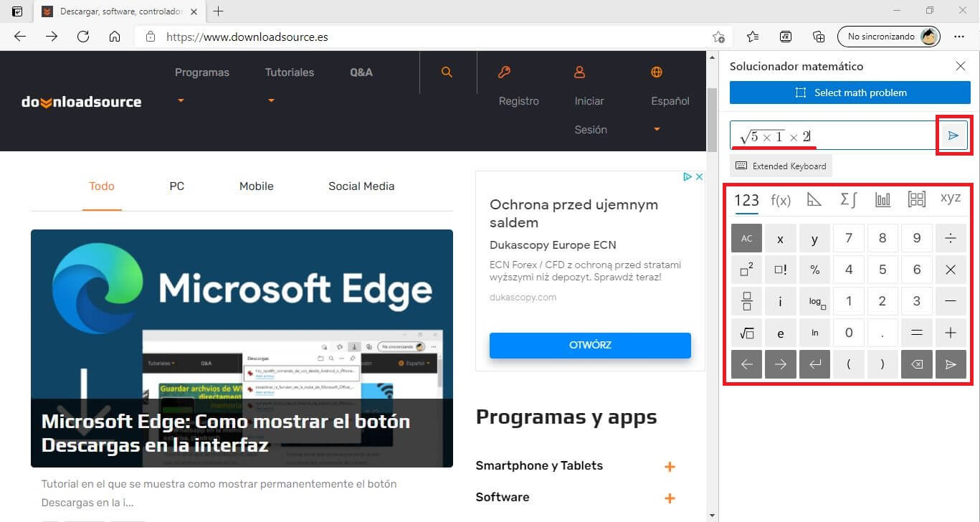The image size is (980, 522).
Task: Click the keypad send arrow key
Action: 951,364
